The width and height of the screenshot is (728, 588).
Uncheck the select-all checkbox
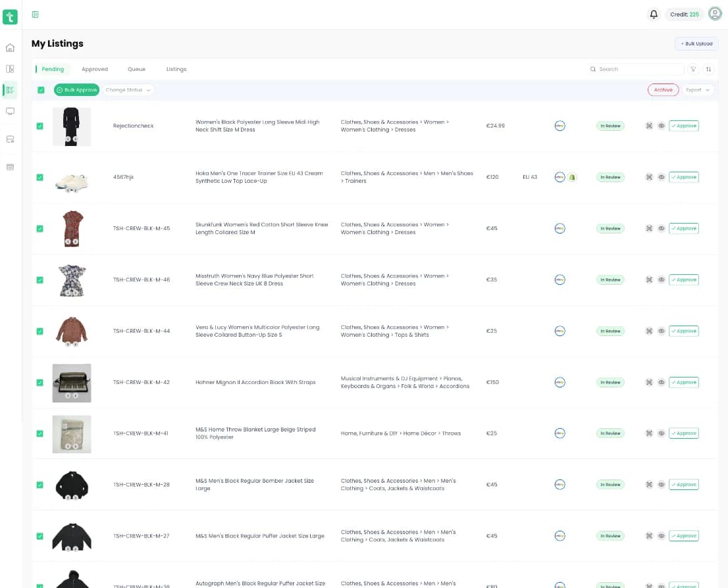tap(41, 90)
